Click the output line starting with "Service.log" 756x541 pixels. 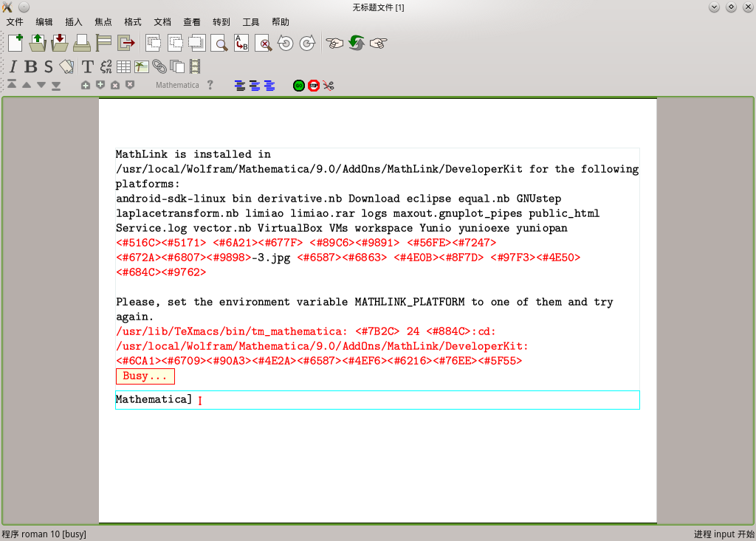click(342, 228)
